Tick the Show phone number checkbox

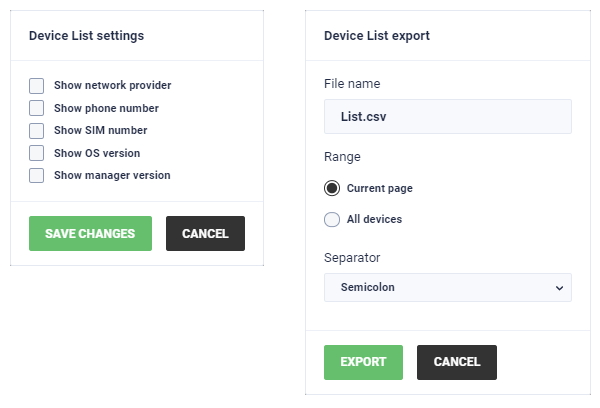coord(36,108)
